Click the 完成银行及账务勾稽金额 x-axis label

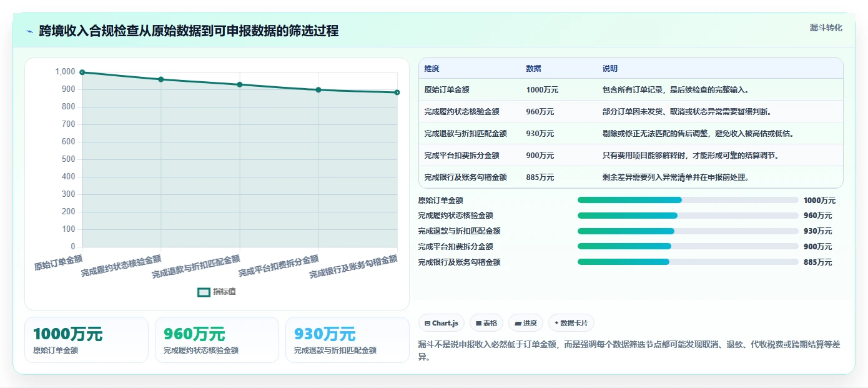(353, 267)
